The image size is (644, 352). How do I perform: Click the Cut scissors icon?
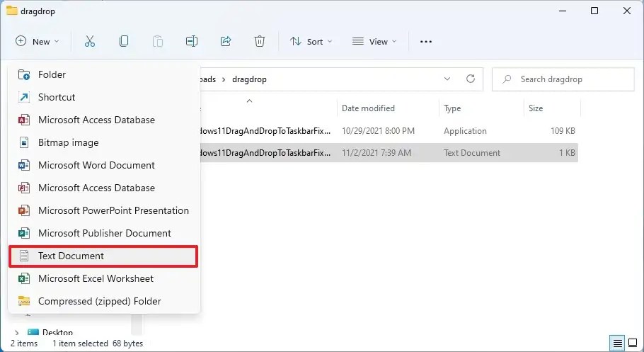[90, 41]
